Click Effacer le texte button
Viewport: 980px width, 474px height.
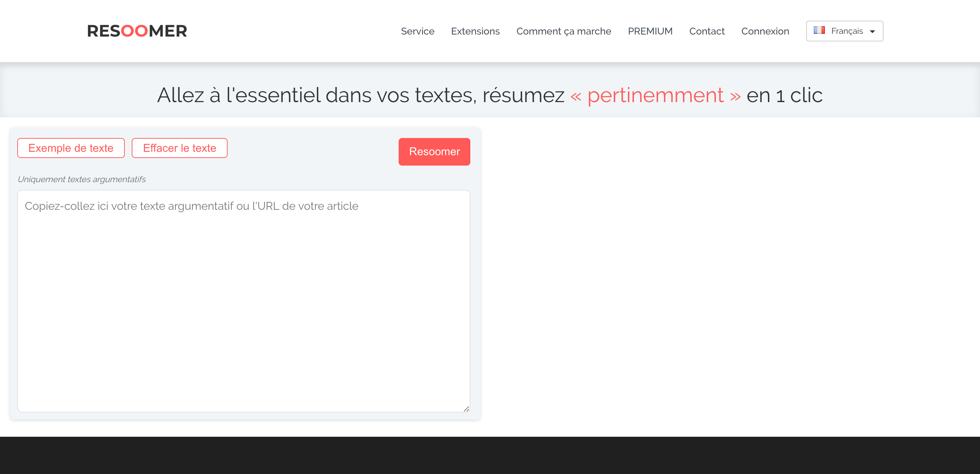pyautogui.click(x=179, y=148)
